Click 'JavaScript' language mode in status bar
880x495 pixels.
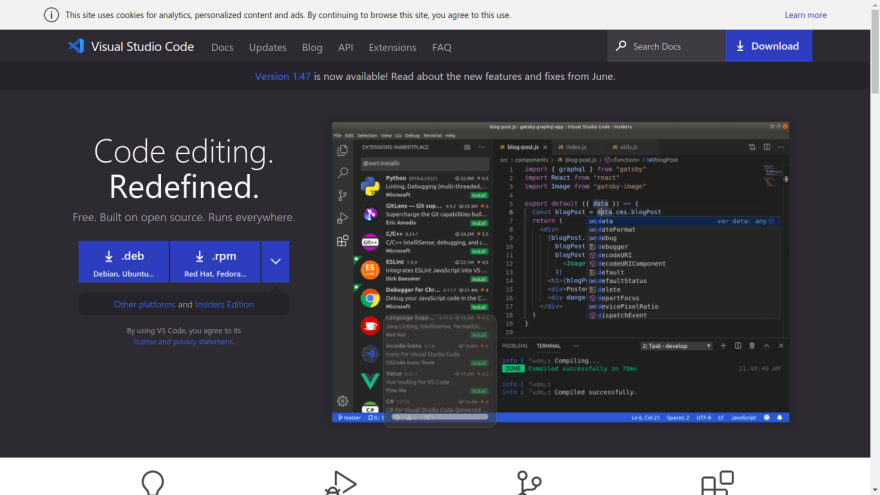[744, 418]
